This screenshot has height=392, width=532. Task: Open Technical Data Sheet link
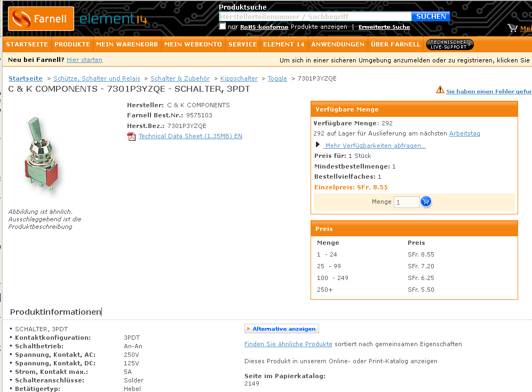190,136
